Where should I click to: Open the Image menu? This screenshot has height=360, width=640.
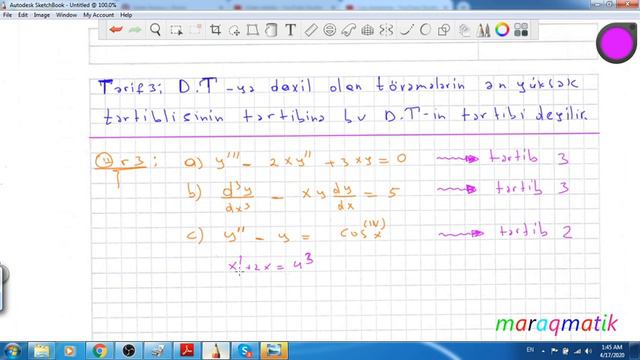pos(42,15)
